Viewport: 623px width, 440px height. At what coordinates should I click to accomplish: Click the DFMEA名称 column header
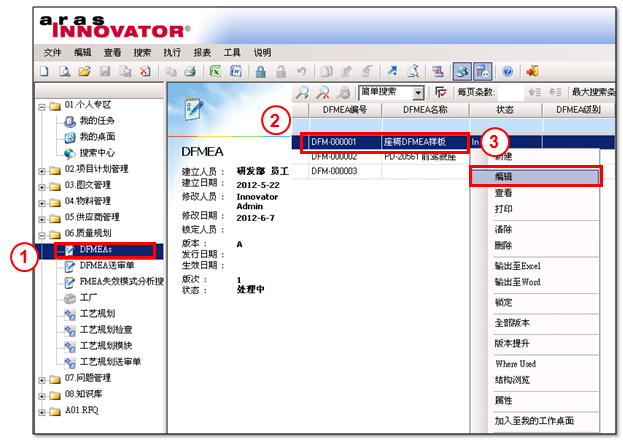point(426,110)
